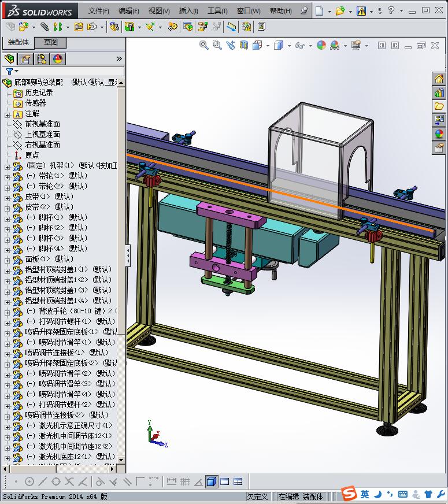Open the ConfigurationManager tab icon
The width and height of the screenshot is (448, 504).
42,59
